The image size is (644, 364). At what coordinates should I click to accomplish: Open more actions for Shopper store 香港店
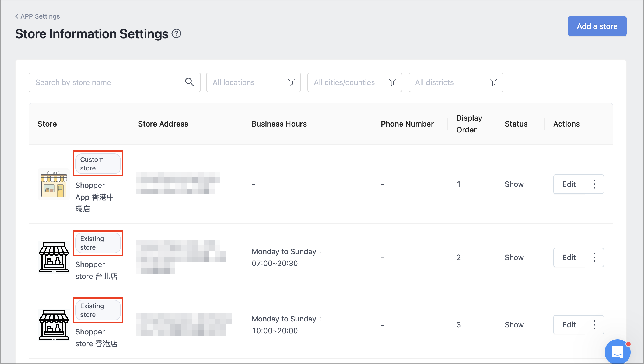coord(594,325)
